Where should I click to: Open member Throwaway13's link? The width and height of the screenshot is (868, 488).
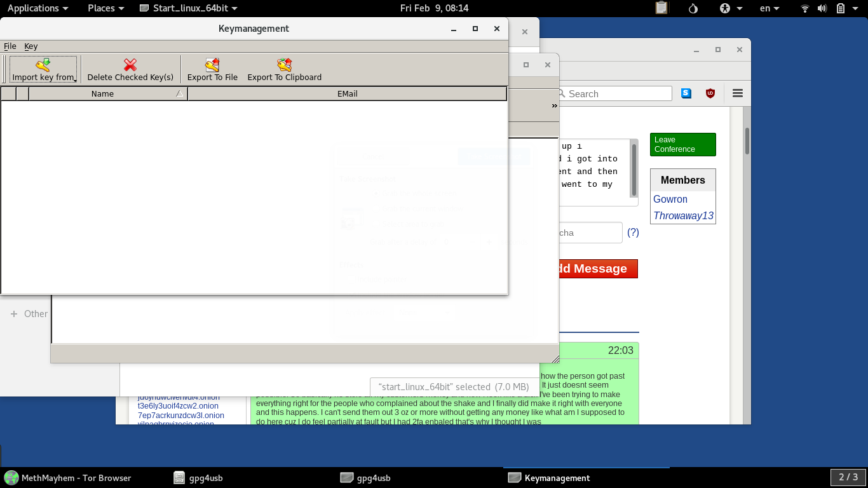point(683,215)
